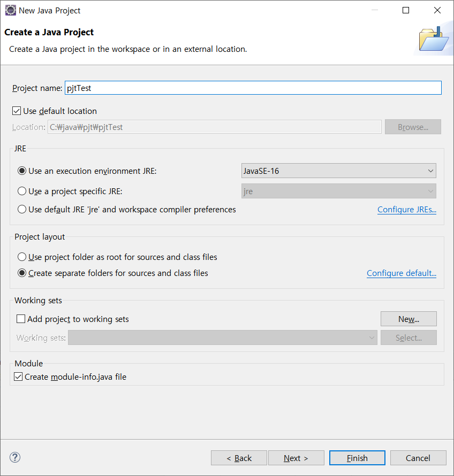454x476 pixels.
Task: Click New... working set button
Action: (x=408, y=319)
